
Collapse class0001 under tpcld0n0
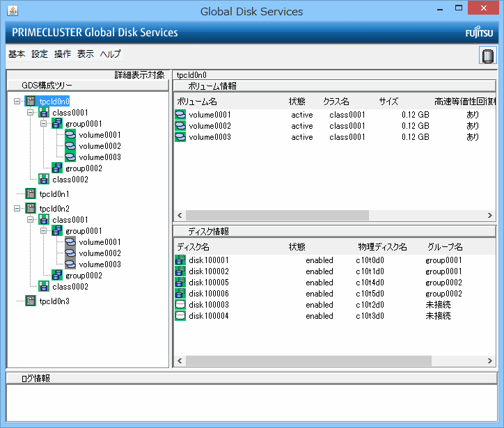point(30,113)
